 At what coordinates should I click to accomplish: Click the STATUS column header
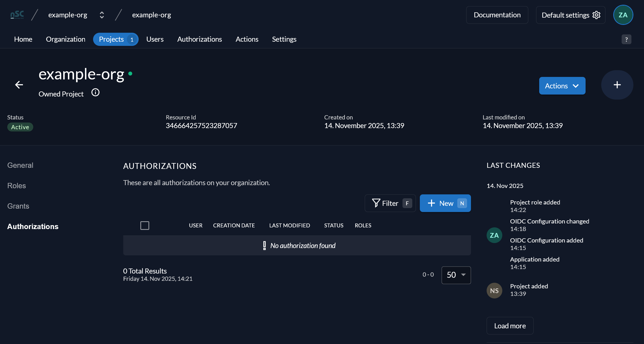334,225
